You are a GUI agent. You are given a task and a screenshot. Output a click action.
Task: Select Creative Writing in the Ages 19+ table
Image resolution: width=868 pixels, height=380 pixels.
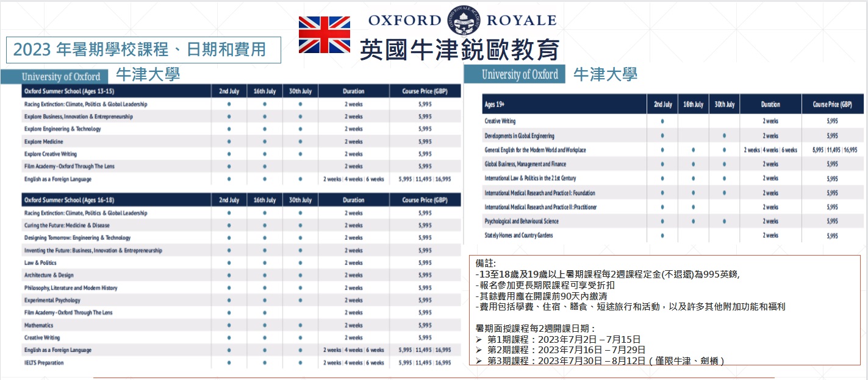point(500,121)
